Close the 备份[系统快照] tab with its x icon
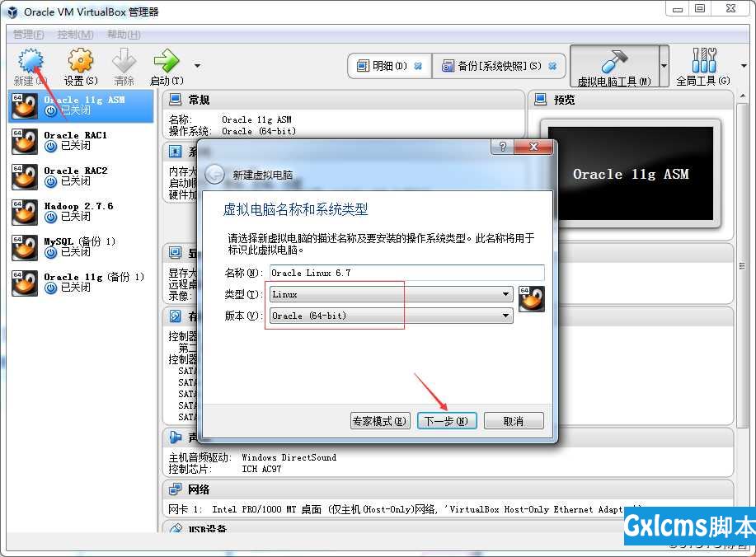The width and height of the screenshot is (756, 557). pos(552,66)
